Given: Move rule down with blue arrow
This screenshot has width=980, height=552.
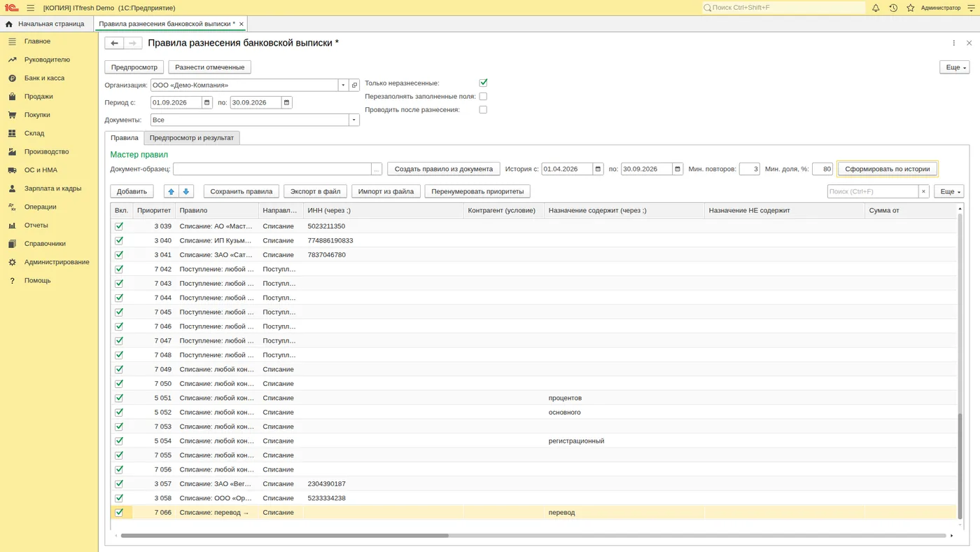Looking at the screenshot, I should (x=186, y=191).
